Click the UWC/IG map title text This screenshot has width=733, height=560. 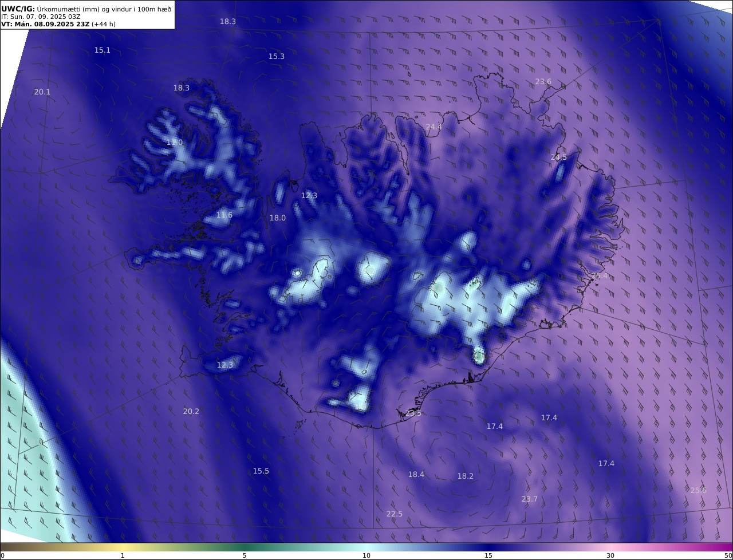(86, 9)
